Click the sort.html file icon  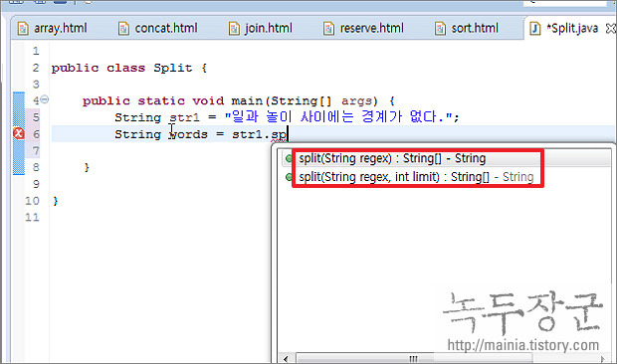[440, 29]
